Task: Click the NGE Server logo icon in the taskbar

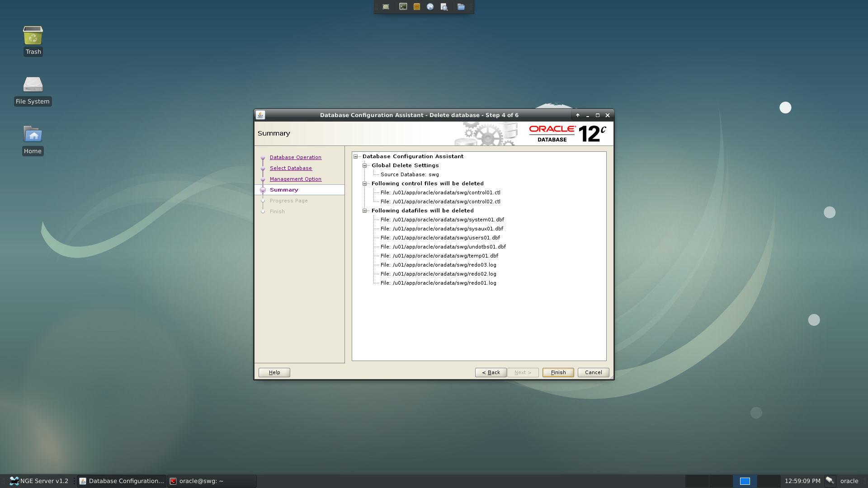Action: click(x=14, y=481)
